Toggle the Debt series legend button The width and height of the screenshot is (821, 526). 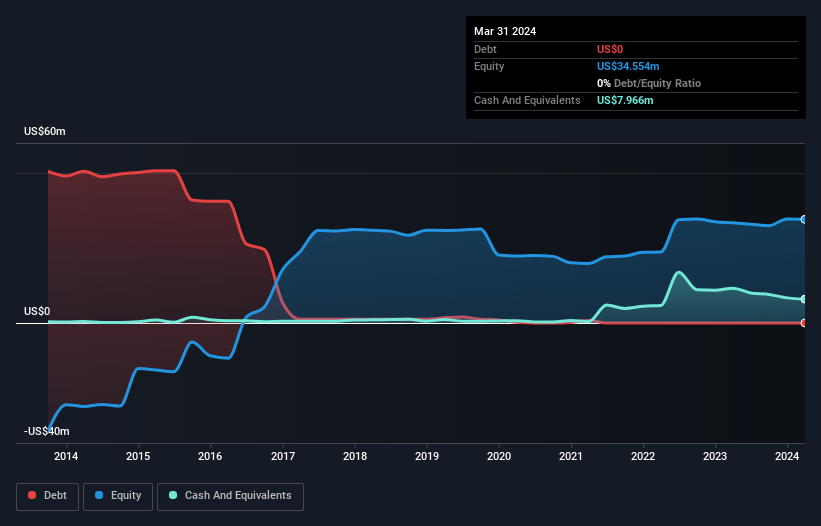(x=48, y=496)
